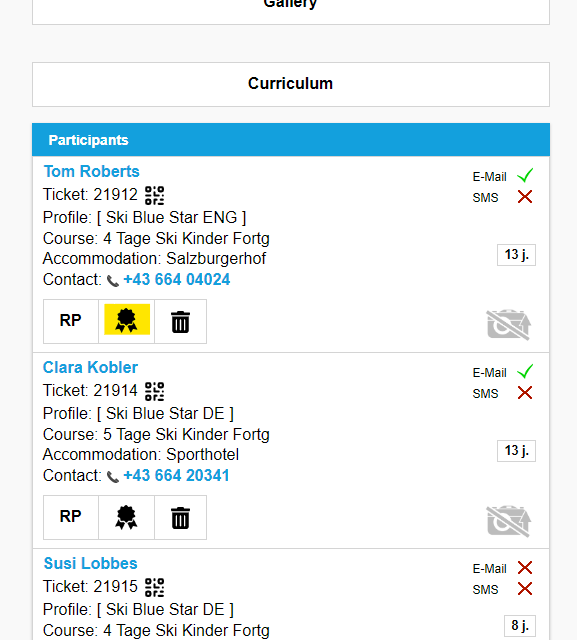
Task: Delete Tom Roberts with the trash icon
Action: (x=180, y=322)
